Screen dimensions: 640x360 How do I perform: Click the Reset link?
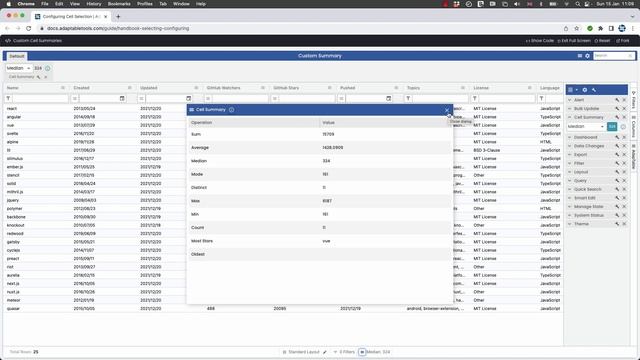coord(602,41)
